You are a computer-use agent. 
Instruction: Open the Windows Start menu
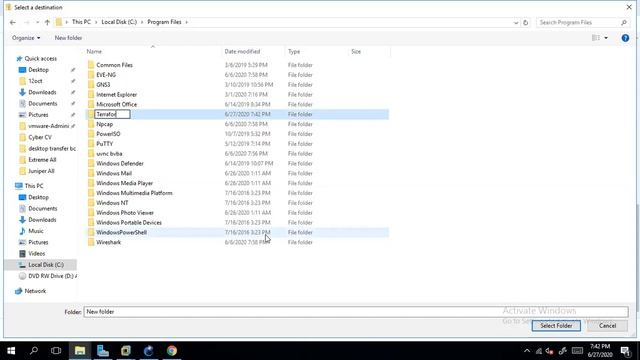pyautogui.click(x=11, y=351)
